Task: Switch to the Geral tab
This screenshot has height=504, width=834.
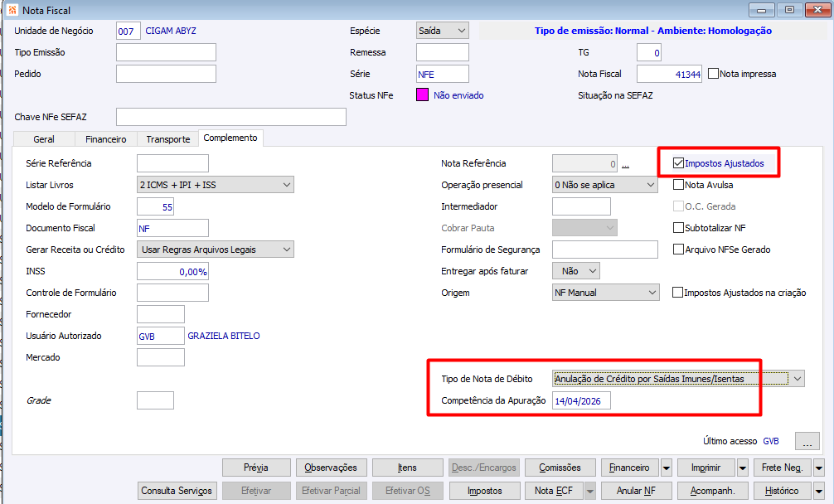Action: [44, 138]
